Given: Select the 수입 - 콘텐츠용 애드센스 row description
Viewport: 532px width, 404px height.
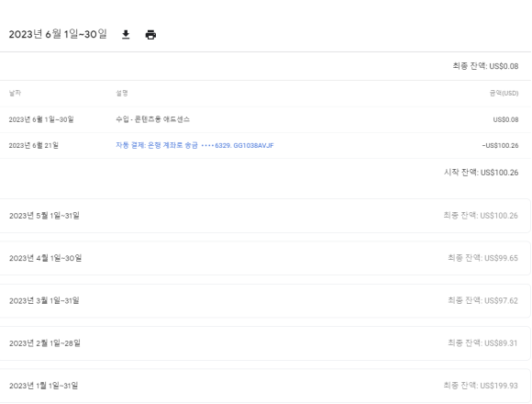Looking at the screenshot, I should (x=152, y=119).
